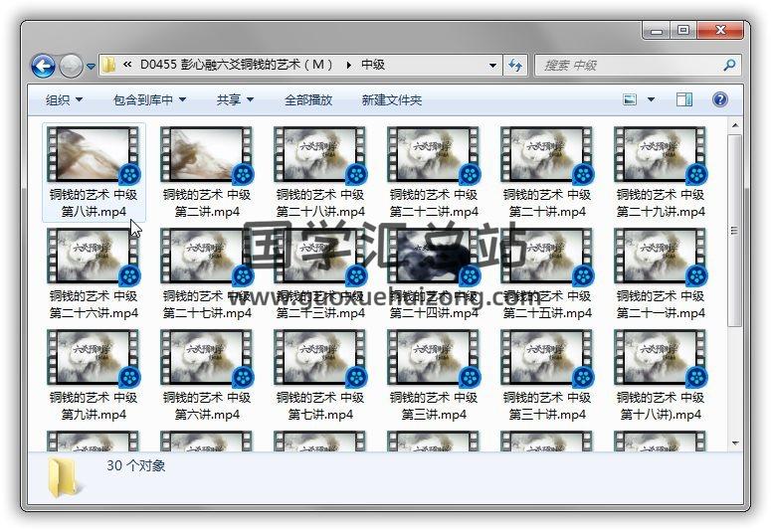Click the scrollbar down arrow
This screenshot has height=532, width=771.
735,443
